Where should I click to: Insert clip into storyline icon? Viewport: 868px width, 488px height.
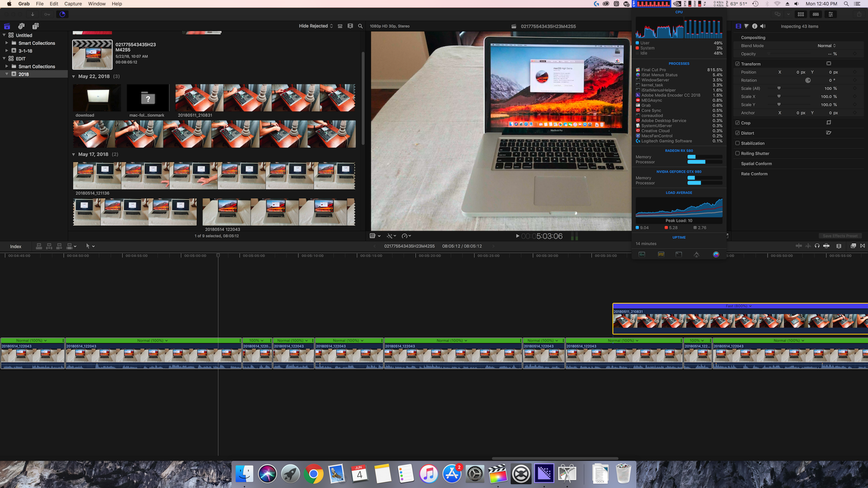coord(49,246)
